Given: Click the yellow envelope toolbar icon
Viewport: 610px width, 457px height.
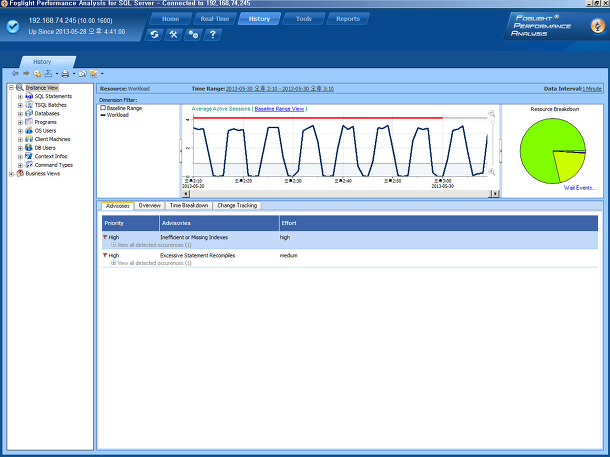Looking at the screenshot, I should [93, 73].
